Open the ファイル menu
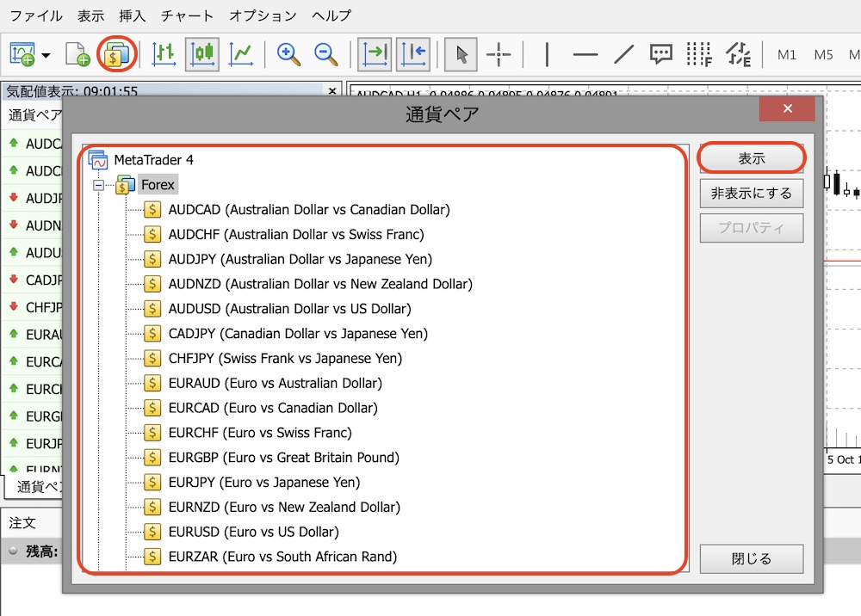The image size is (861, 616). pos(36,15)
